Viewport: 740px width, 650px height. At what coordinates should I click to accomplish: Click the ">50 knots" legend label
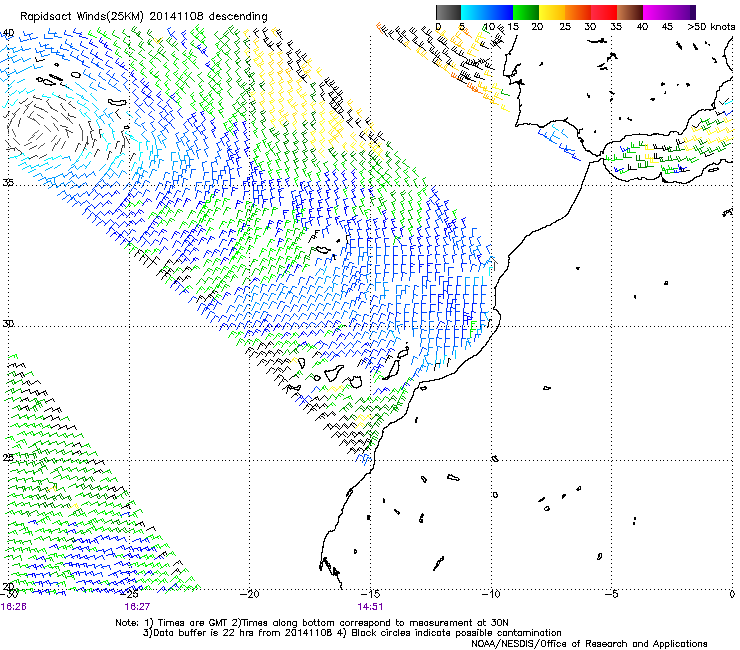coord(711,27)
